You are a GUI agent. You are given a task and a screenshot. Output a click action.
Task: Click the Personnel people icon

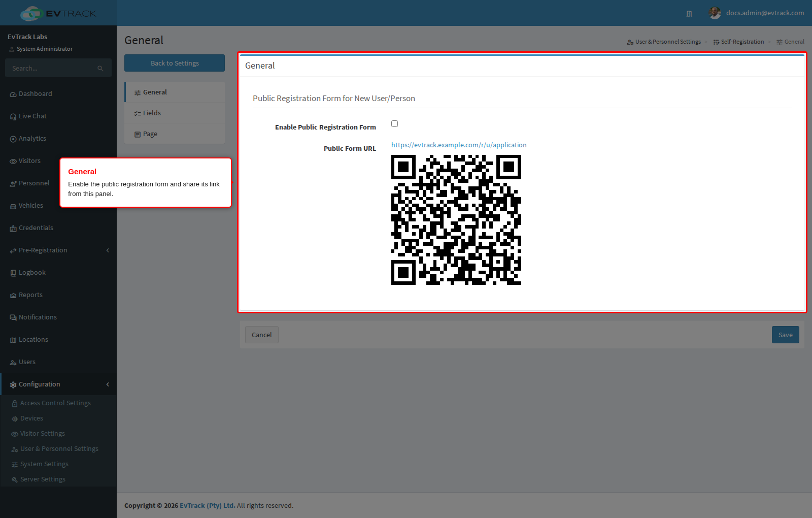[x=13, y=184]
